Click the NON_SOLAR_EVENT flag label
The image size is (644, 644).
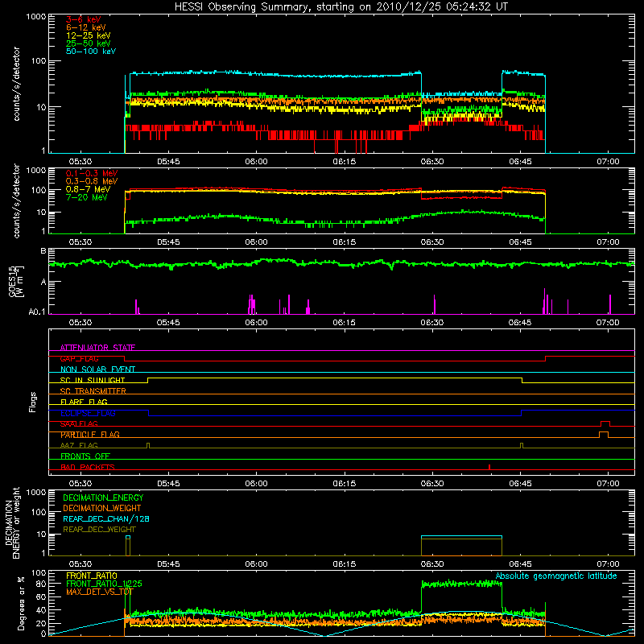[97, 369]
